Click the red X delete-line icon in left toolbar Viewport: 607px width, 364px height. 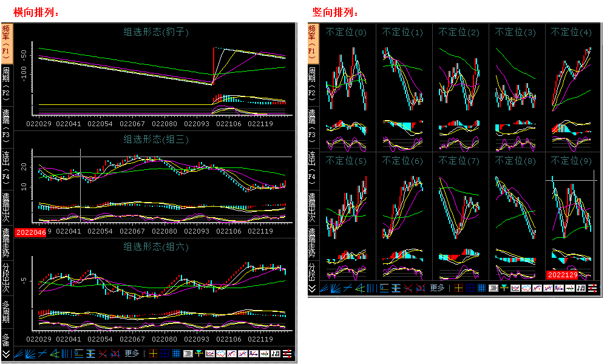click(x=102, y=354)
